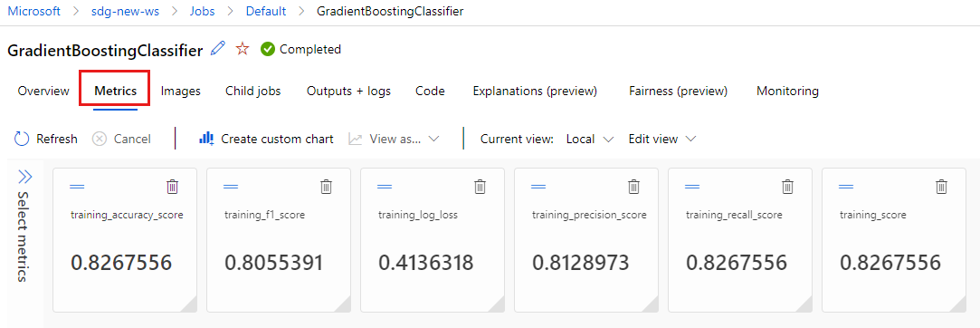Viewport: 980px width, 328px height.
Task: Delete the training_accuracy_score card
Action: [173, 187]
